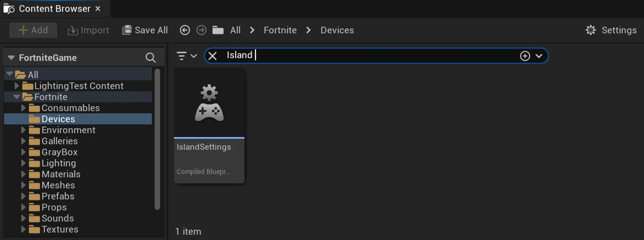Open the filter lines icon menu
644x240 pixels.
click(x=182, y=56)
